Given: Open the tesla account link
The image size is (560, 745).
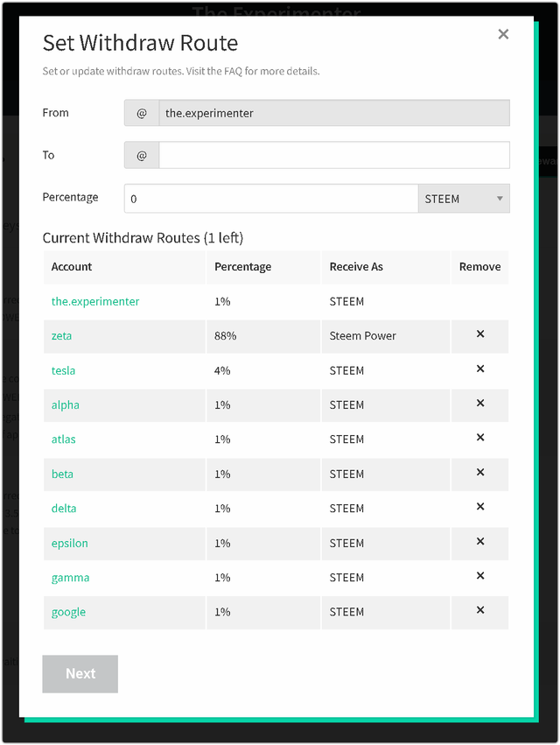Looking at the screenshot, I should tap(64, 370).
